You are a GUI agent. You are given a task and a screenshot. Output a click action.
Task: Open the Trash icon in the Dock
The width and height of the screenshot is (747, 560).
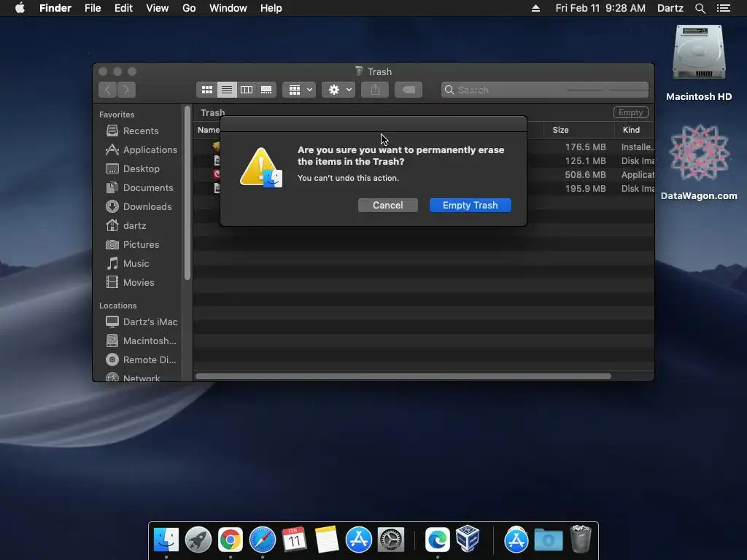[x=580, y=539]
